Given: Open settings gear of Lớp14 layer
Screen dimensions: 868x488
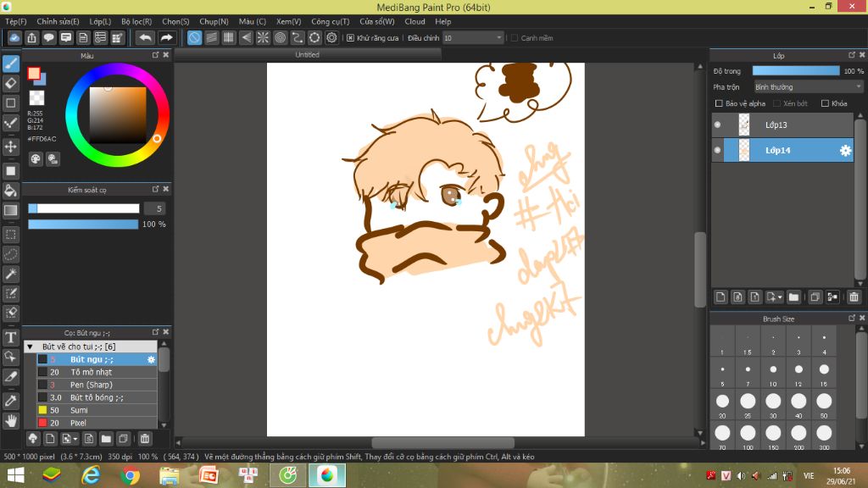Looking at the screenshot, I should click(x=845, y=150).
